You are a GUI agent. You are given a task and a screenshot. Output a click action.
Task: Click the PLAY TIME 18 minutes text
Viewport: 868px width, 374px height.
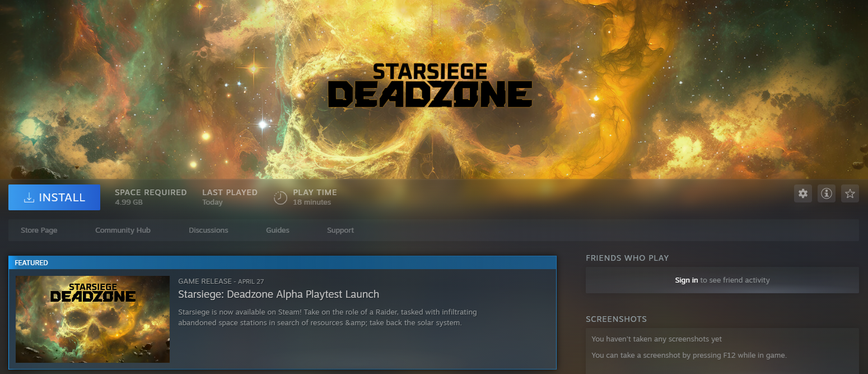[x=315, y=197]
